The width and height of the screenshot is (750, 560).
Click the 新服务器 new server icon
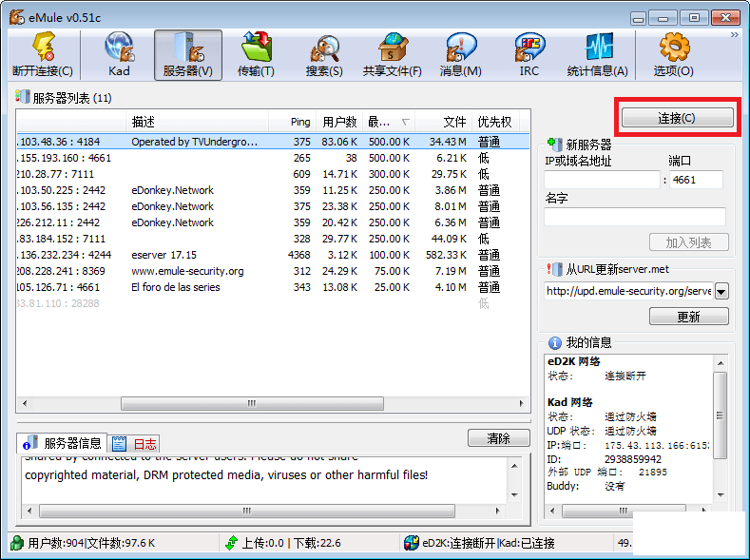pos(555,144)
